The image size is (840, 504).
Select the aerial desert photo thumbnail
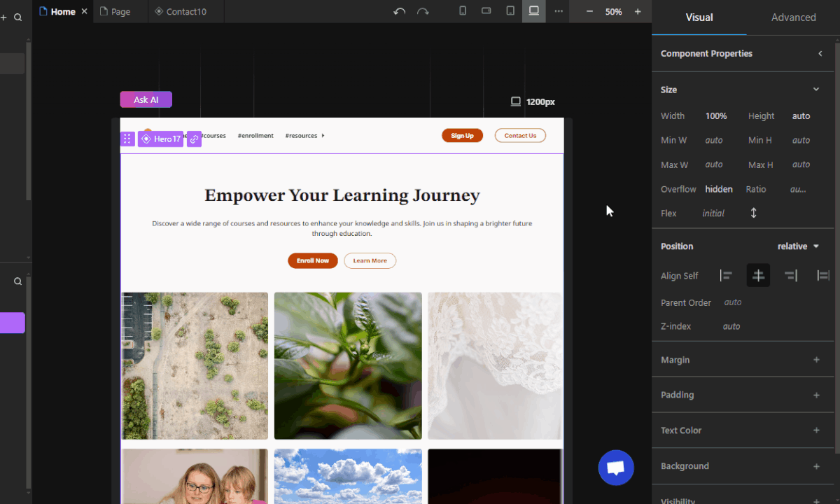tap(195, 366)
